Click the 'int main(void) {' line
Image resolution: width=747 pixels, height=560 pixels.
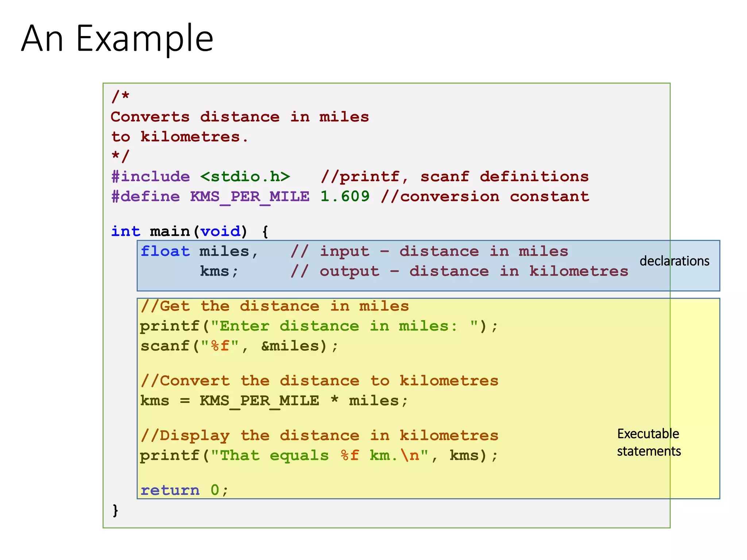tap(190, 232)
